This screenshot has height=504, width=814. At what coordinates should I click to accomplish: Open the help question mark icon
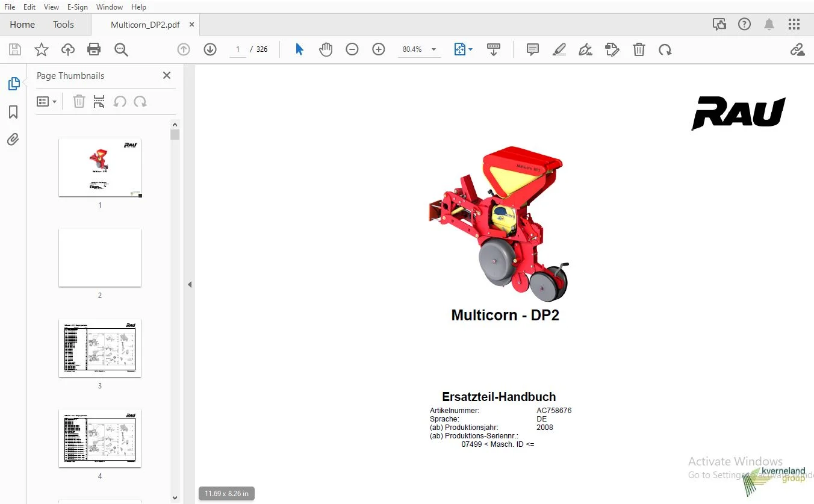[x=745, y=25]
